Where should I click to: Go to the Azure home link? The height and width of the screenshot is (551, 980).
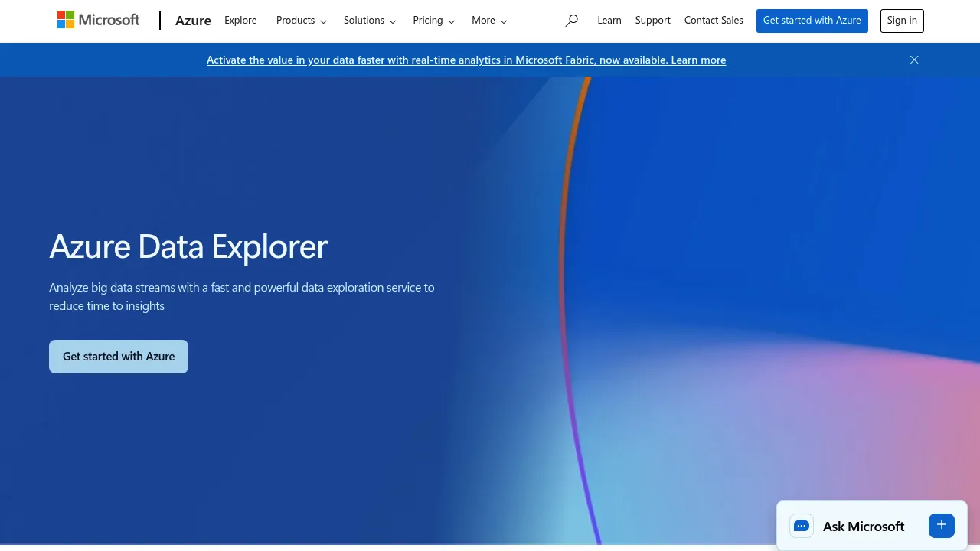click(193, 21)
